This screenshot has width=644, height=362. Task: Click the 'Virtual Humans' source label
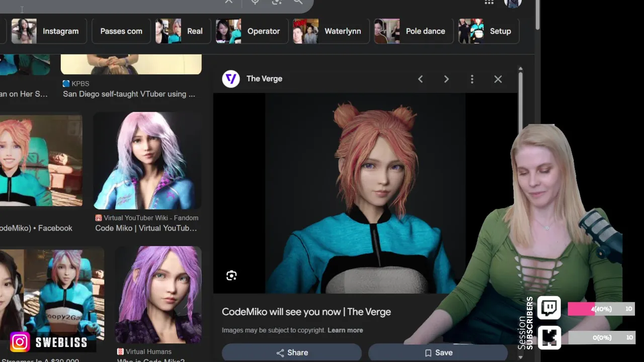[148, 351]
